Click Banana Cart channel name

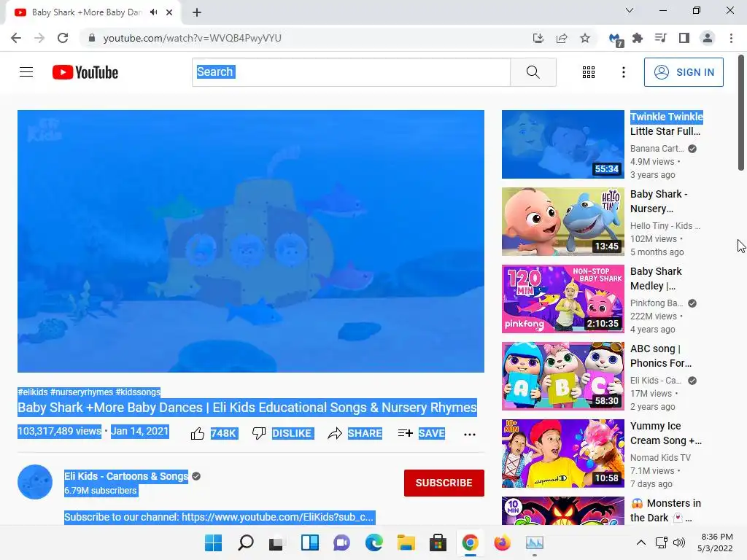pyautogui.click(x=657, y=149)
